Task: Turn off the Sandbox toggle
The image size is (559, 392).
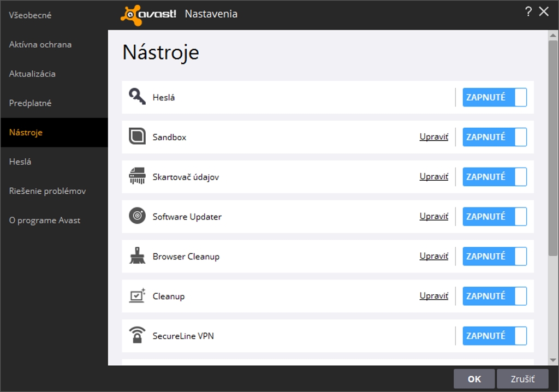Action: click(495, 137)
